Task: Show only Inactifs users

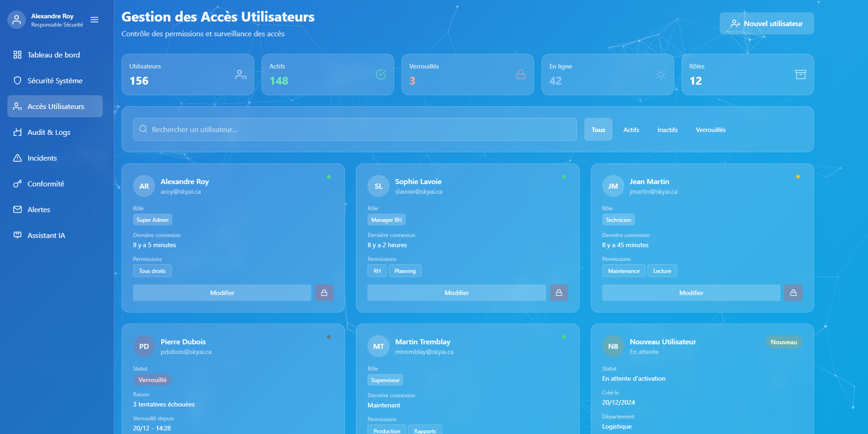Action: (x=667, y=130)
